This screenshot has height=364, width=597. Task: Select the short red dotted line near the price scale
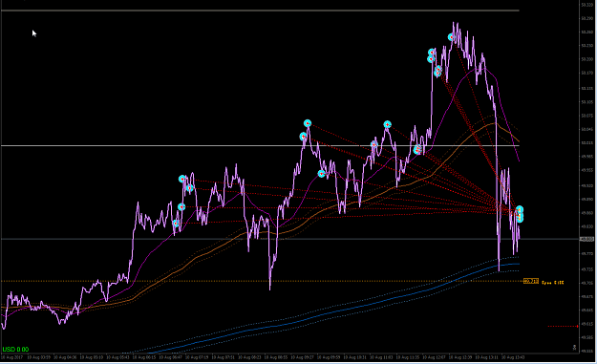tap(564, 327)
